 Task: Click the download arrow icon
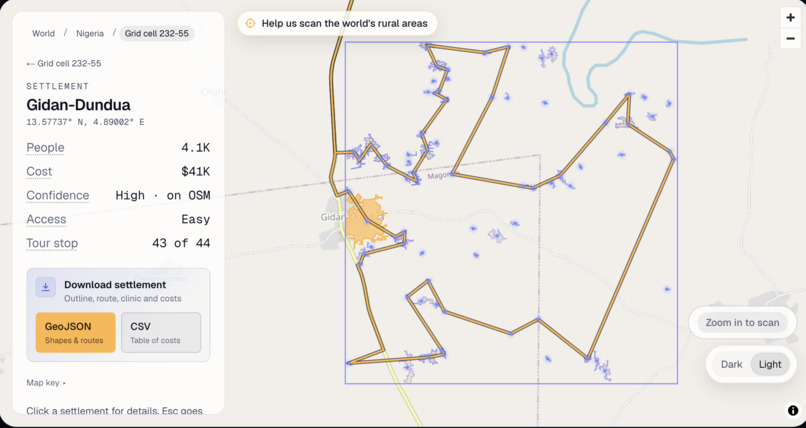pyautogui.click(x=45, y=287)
